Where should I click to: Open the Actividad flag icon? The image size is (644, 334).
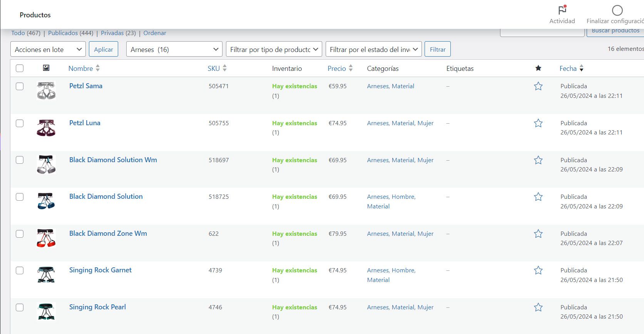click(562, 10)
